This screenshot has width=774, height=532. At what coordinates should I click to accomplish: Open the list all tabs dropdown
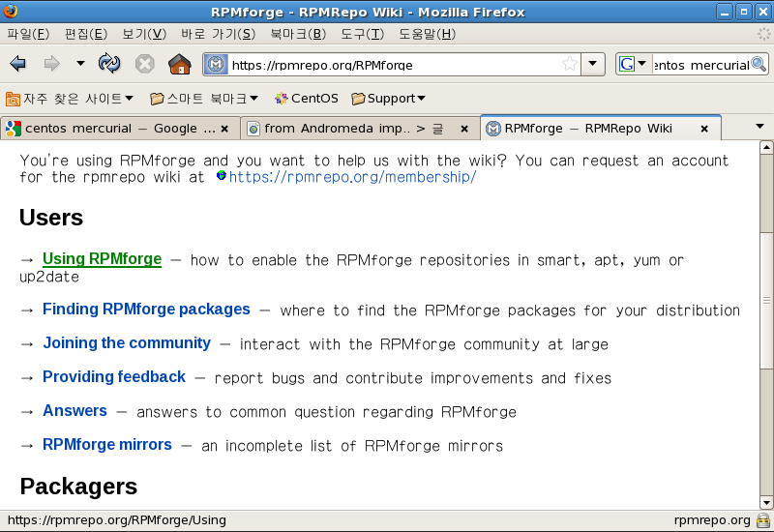point(760,127)
